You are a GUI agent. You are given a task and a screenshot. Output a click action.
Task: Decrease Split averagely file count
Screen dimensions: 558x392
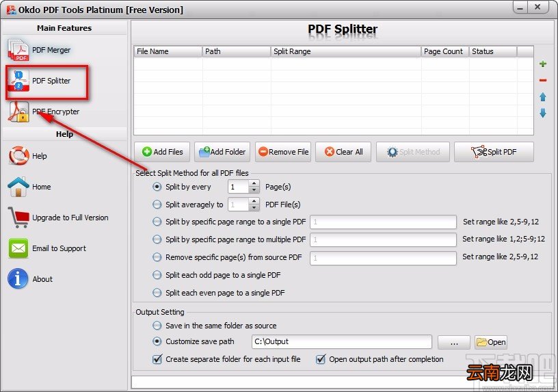pos(254,208)
